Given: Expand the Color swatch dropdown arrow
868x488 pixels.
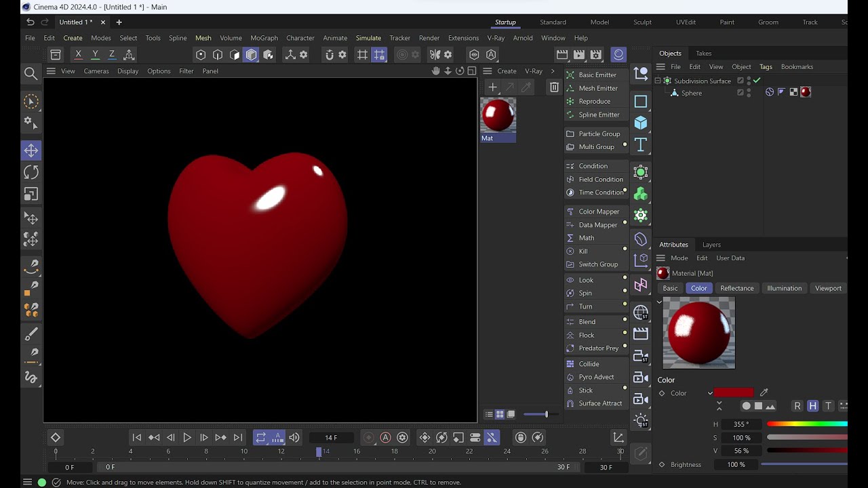Looking at the screenshot, I should pyautogui.click(x=710, y=393).
